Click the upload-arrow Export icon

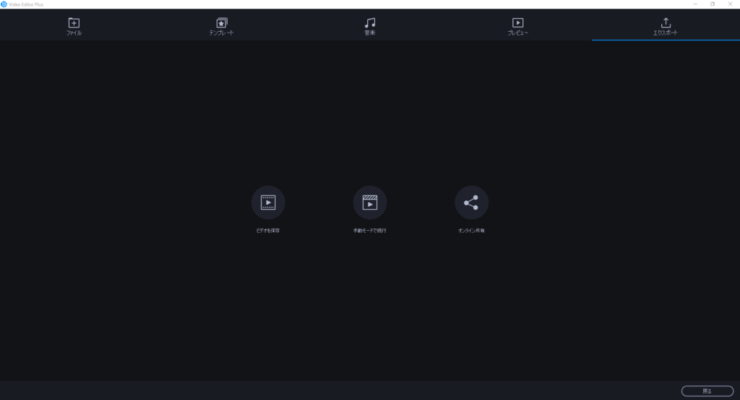(x=666, y=23)
